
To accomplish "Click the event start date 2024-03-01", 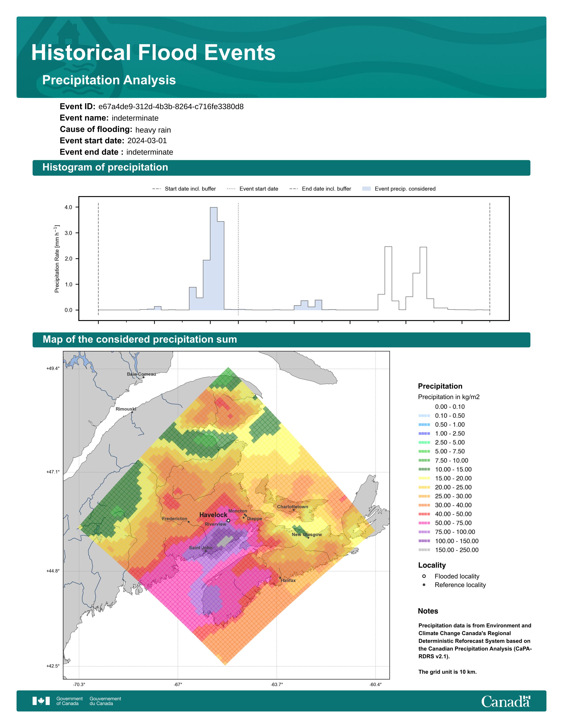I will pyautogui.click(x=147, y=141).
